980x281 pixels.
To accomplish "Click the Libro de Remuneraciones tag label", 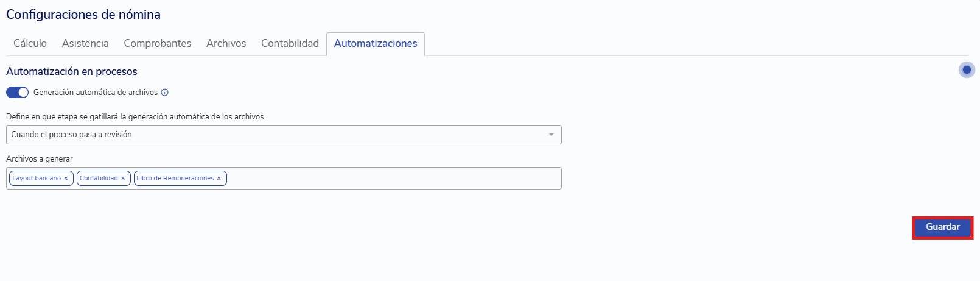I will click(x=175, y=179).
